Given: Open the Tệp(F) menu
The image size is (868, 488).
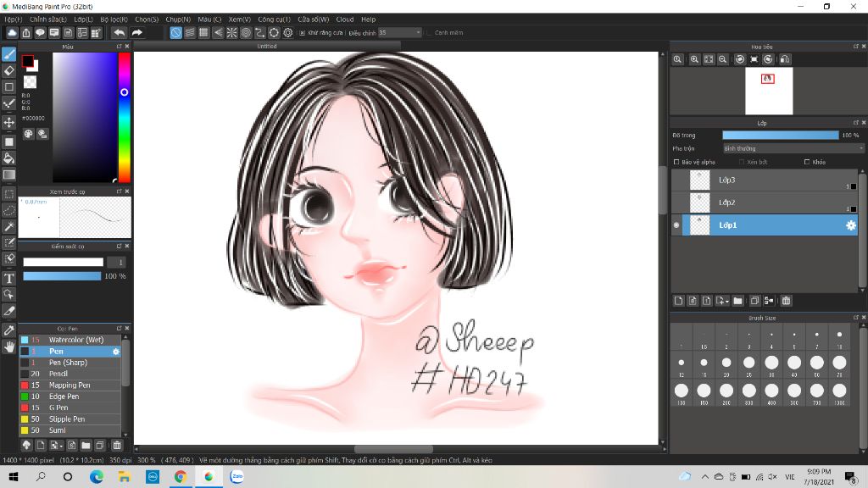Looking at the screenshot, I should click(14, 19).
